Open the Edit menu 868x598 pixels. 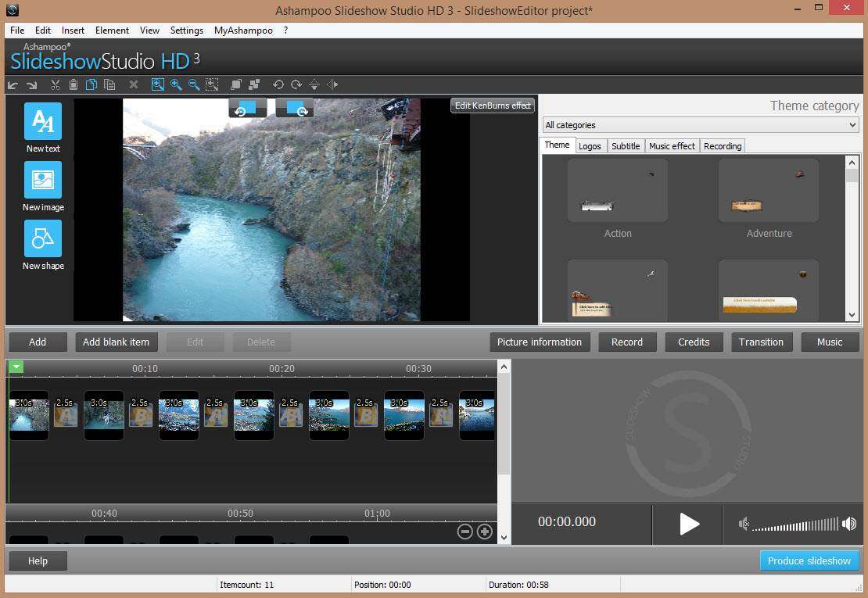pyautogui.click(x=43, y=30)
